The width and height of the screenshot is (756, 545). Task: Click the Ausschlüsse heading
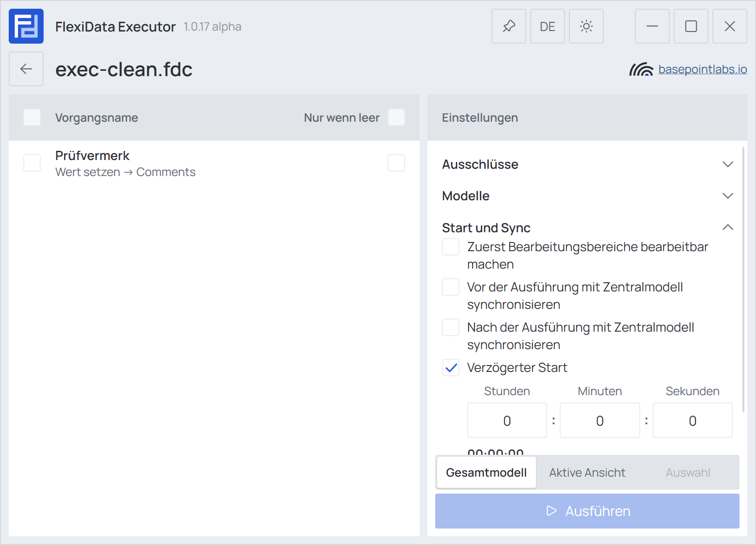point(480,164)
